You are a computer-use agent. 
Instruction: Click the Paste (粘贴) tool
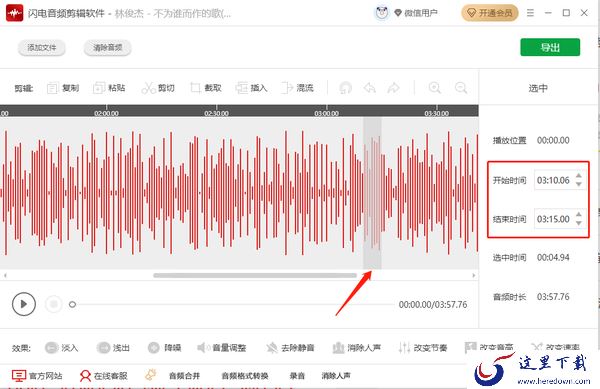109,88
